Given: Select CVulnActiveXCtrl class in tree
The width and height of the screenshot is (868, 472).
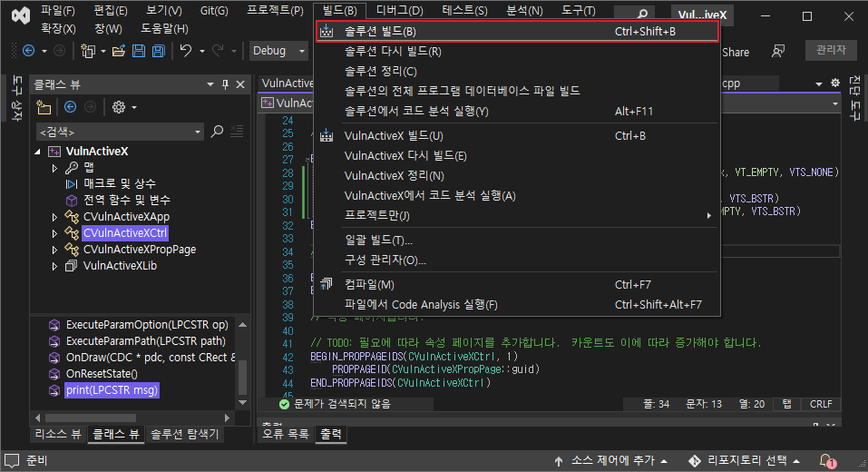Looking at the screenshot, I should pos(125,233).
